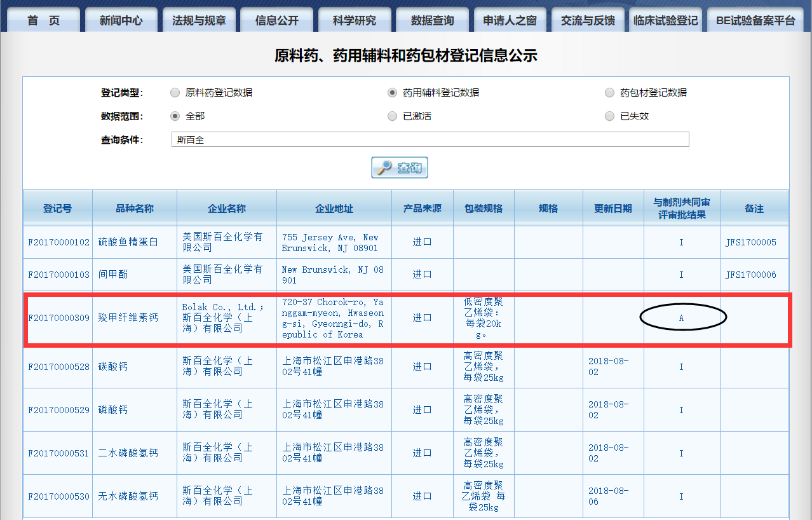Open 临床试验登记 navigation tab

665,20
